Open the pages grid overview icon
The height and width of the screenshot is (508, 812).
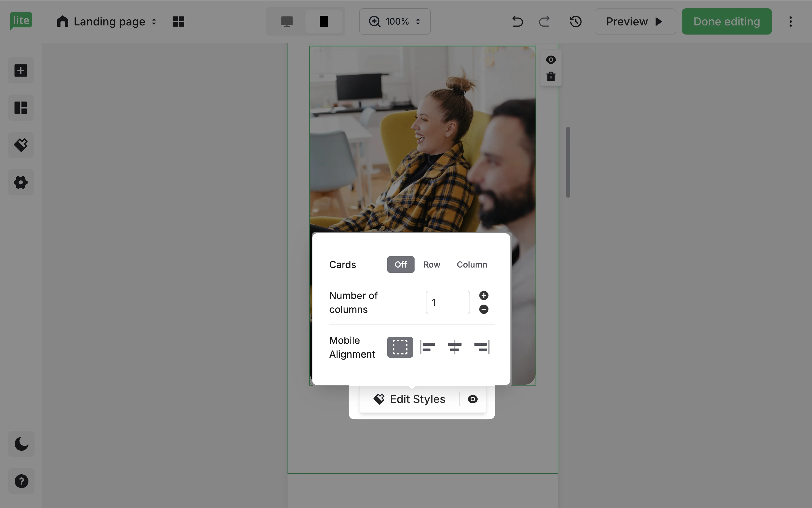pos(178,22)
